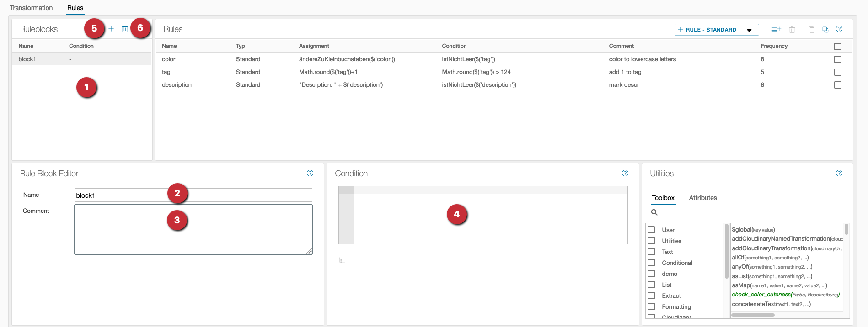This screenshot has height=327, width=868.
Task: Click the trash icon in Rules toolbar
Action: tap(792, 30)
